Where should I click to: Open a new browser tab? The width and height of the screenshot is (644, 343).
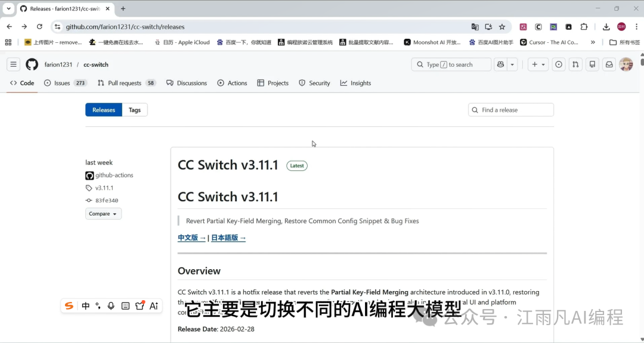(x=123, y=8)
